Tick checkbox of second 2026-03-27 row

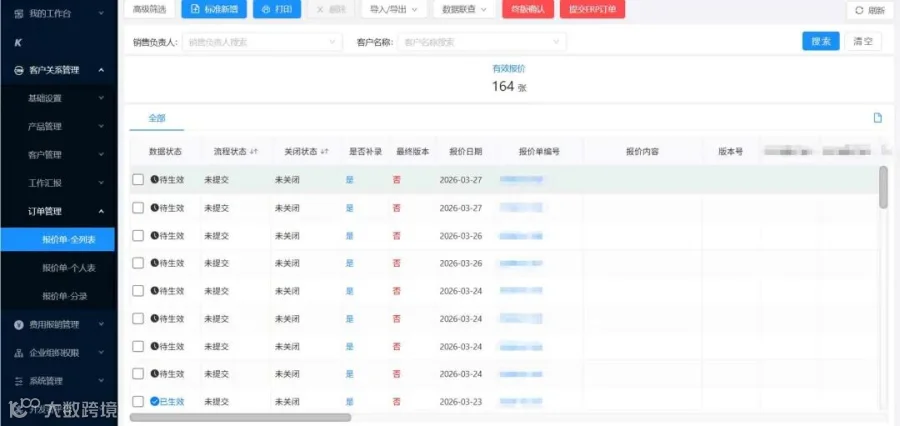pyautogui.click(x=138, y=207)
